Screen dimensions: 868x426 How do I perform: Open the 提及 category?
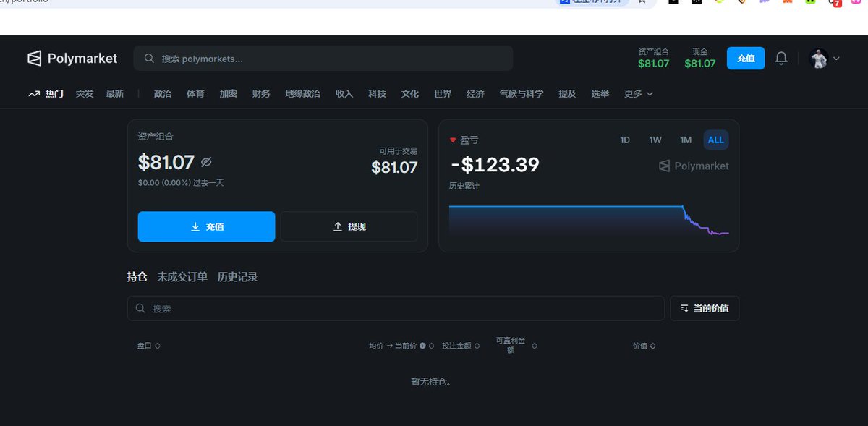[x=567, y=94]
